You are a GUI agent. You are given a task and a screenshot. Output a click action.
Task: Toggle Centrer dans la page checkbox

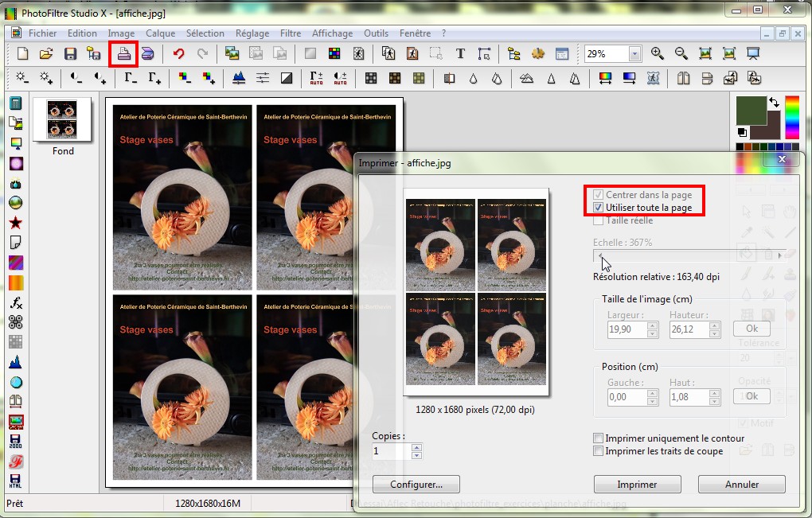click(x=598, y=195)
